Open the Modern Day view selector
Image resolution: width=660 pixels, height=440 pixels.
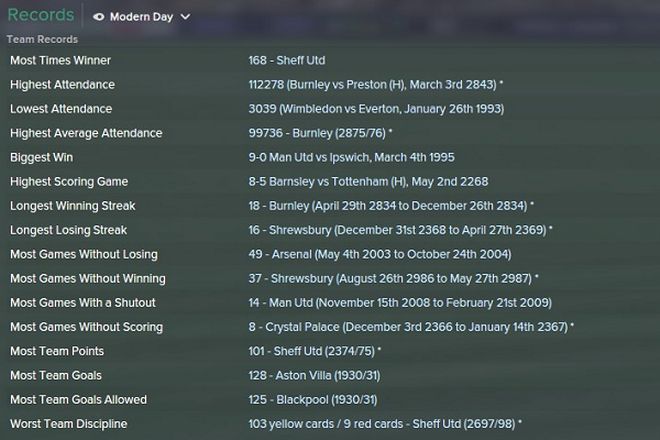click(142, 17)
